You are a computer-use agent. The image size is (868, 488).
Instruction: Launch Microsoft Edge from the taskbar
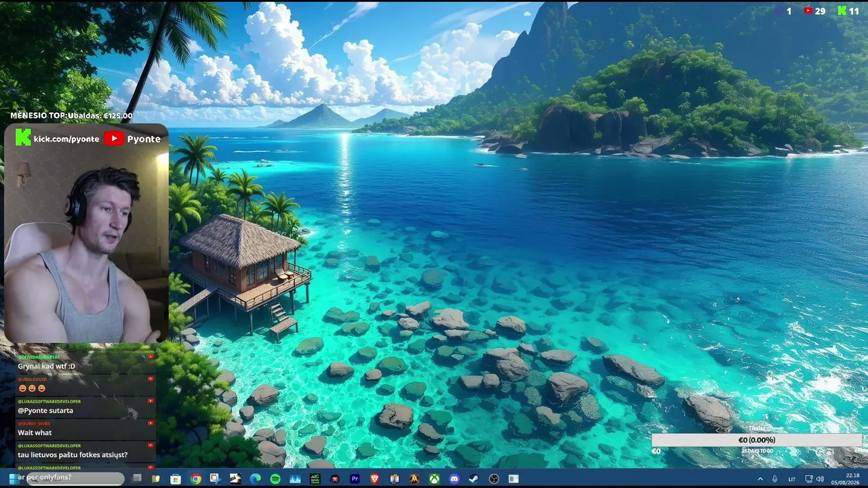pyautogui.click(x=255, y=479)
